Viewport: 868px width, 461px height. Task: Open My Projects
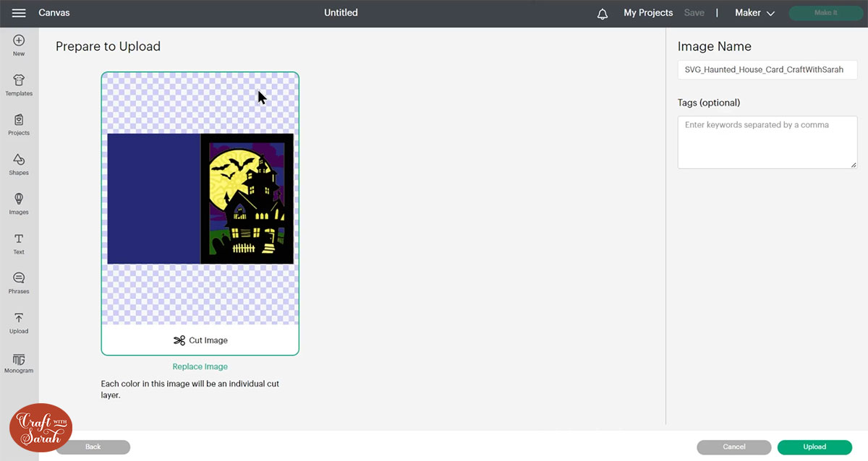(648, 13)
